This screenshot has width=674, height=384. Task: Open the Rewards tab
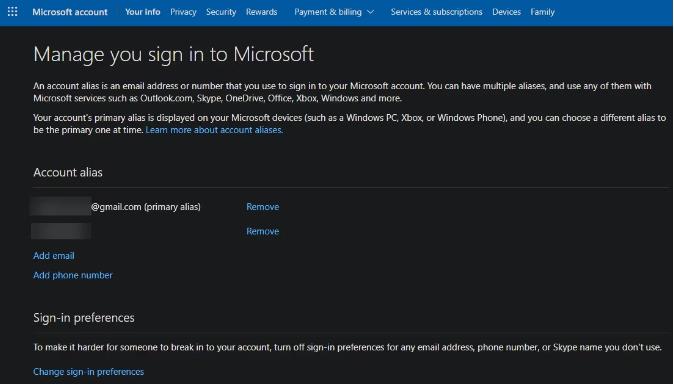[x=261, y=12]
